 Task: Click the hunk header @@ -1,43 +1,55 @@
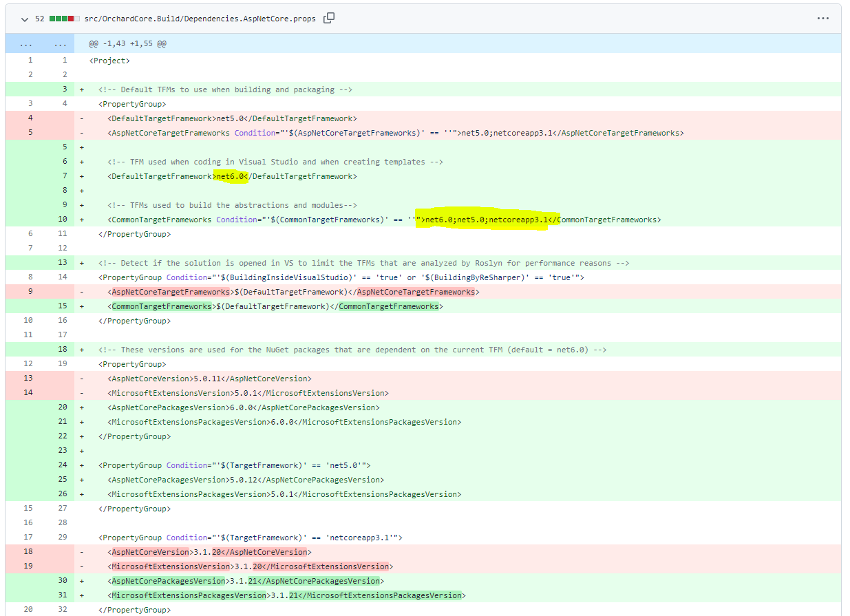click(x=127, y=43)
